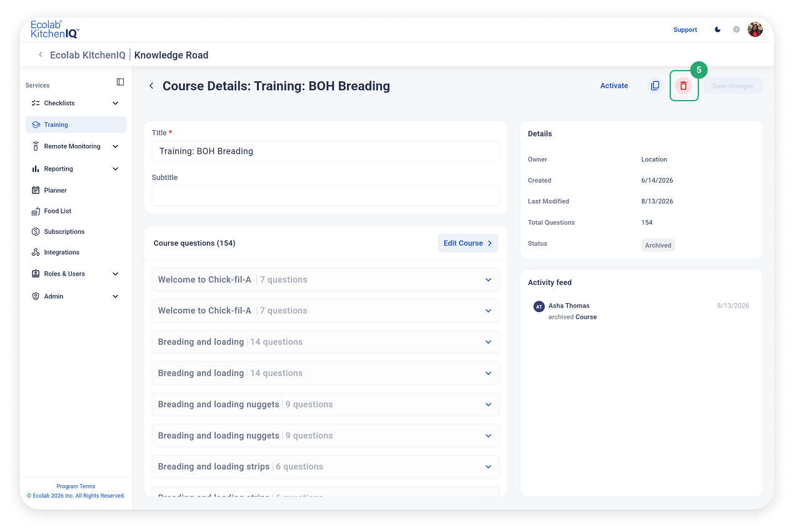
Task: Click the Owner value Location
Action: point(655,159)
